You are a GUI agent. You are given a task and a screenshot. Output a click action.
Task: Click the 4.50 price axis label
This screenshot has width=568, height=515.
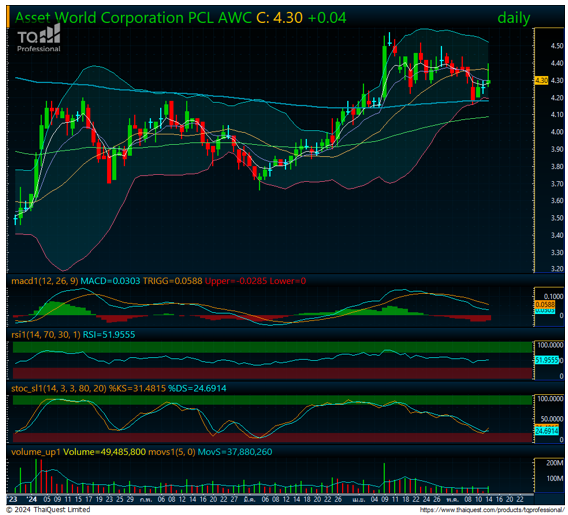click(x=557, y=46)
